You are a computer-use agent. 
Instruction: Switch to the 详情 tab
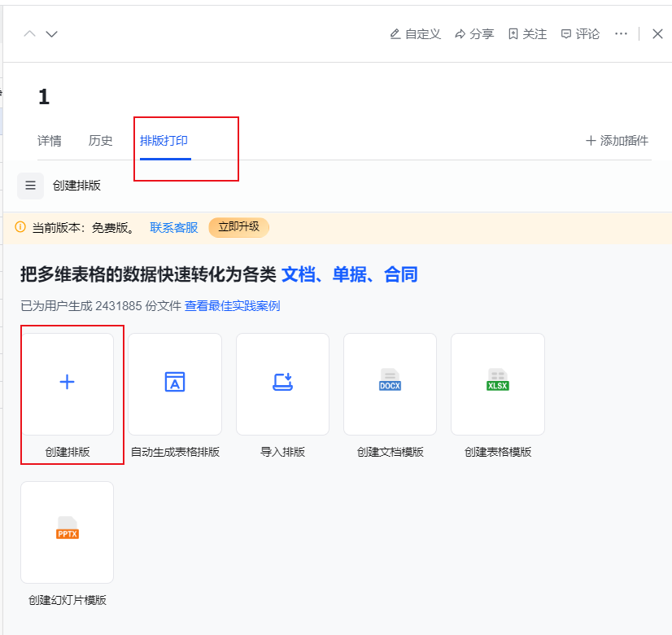coord(50,141)
